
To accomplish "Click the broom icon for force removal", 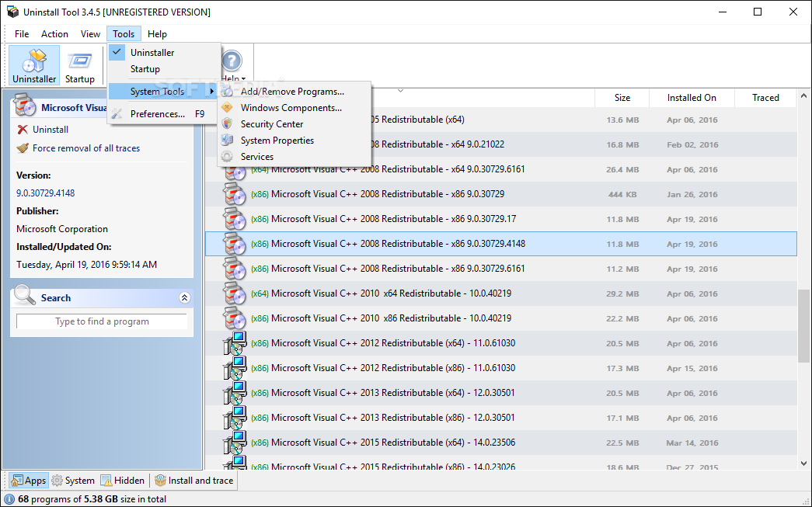I will coord(23,148).
